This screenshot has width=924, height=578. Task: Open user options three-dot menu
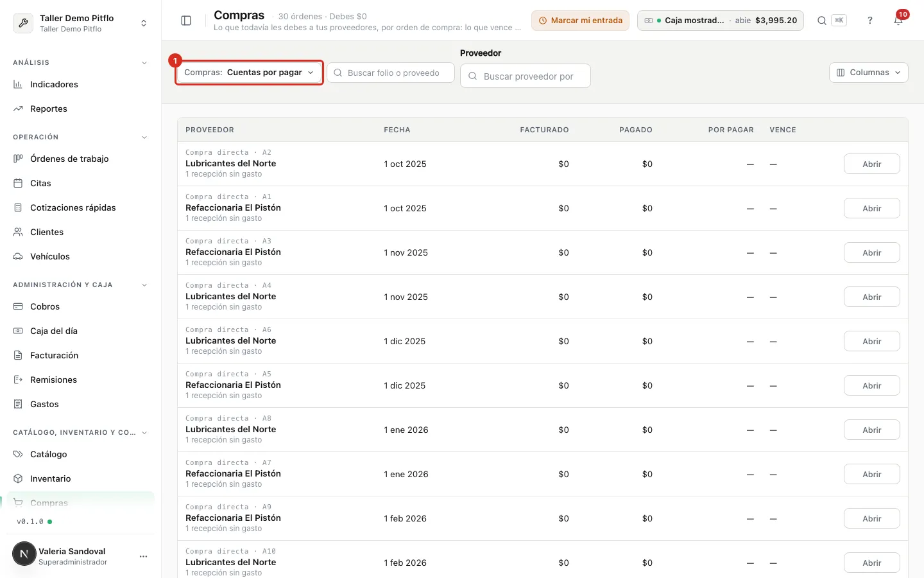point(143,556)
